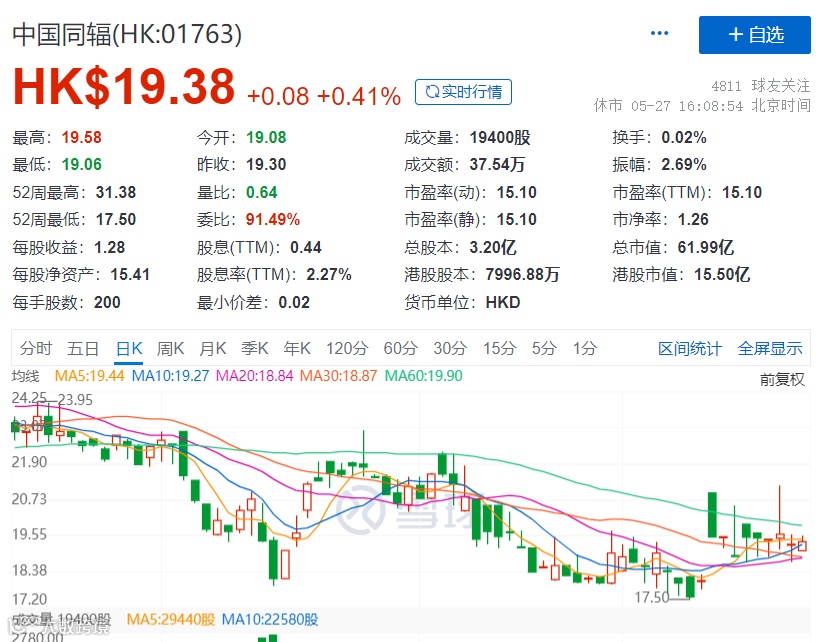Switch to 60分 interval tab
Image resolution: width=828 pixels, height=642 pixels.
pyautogui.click(x=401, y=348)
